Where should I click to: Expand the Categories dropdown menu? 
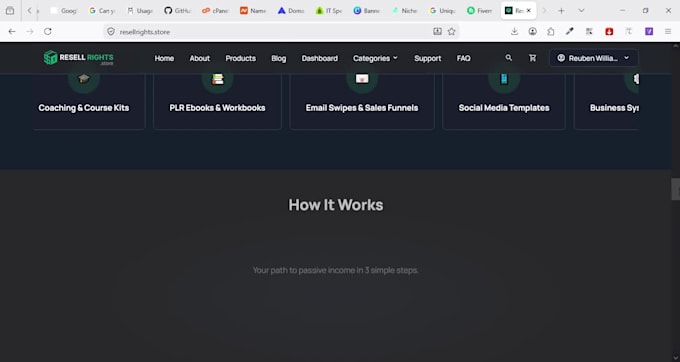tap(375, 58)
